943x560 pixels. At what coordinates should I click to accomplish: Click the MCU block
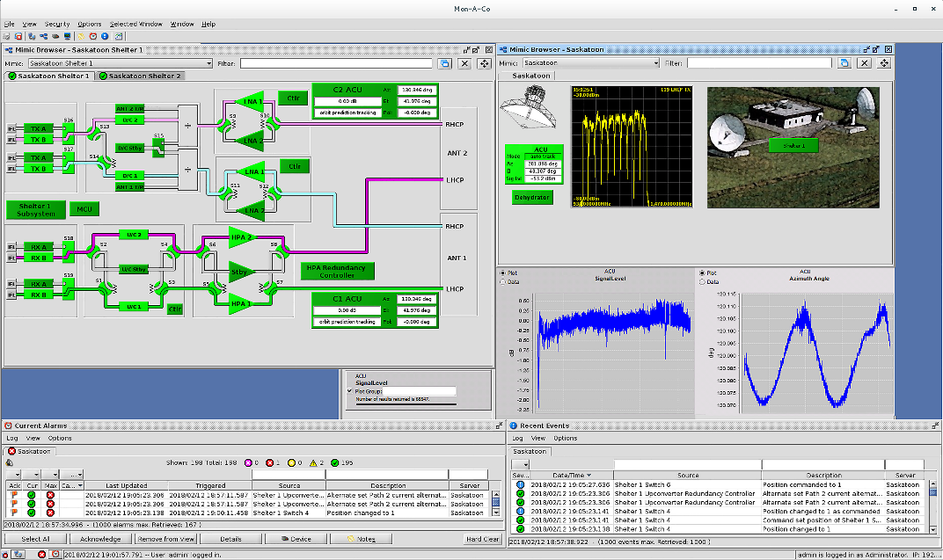84,209
